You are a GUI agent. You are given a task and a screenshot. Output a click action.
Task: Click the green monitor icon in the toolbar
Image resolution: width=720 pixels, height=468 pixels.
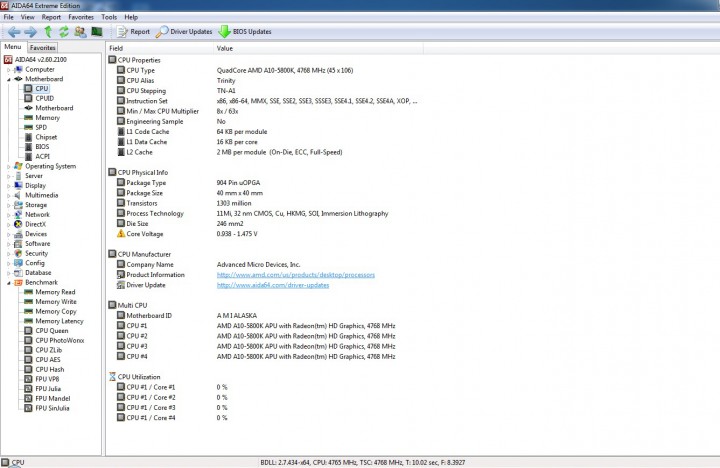pos(97,31)
